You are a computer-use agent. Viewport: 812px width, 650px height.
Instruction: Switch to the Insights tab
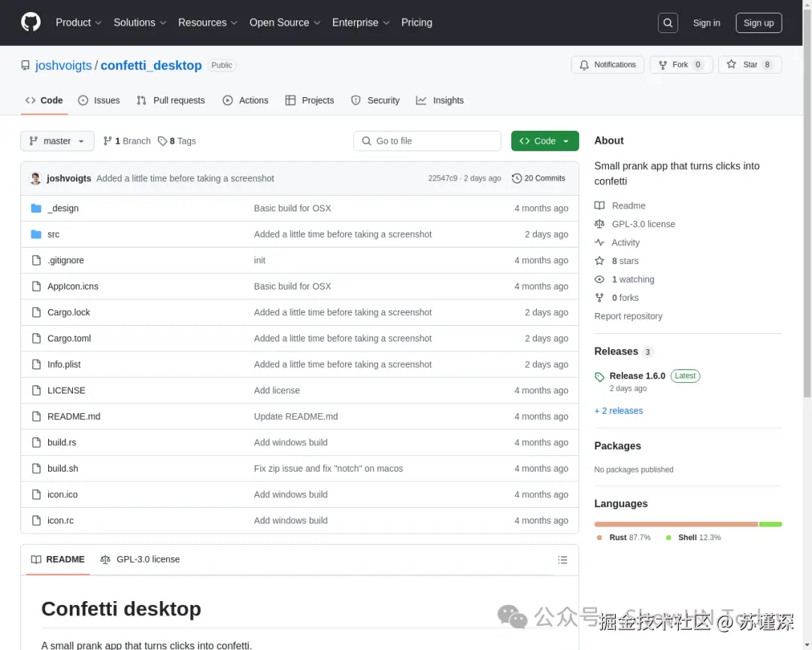(x=440, y=101)
